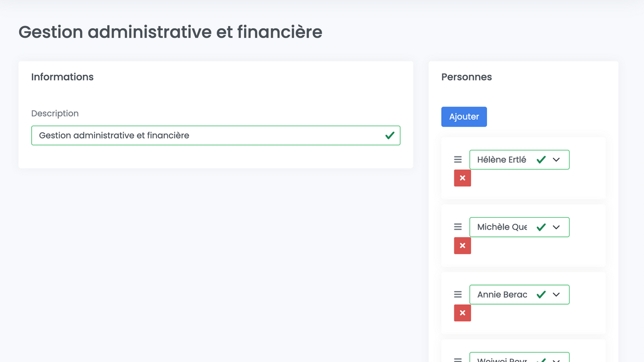The width and height of the screenshot is (644, 362).
Task: Open the partially visible Weiwei dropdown
Action: (x=556, y=359)
